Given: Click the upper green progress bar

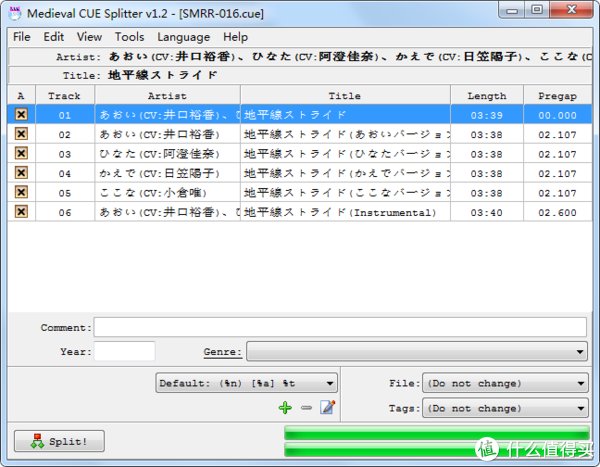Looking at the screenshot, I should 436,433.
